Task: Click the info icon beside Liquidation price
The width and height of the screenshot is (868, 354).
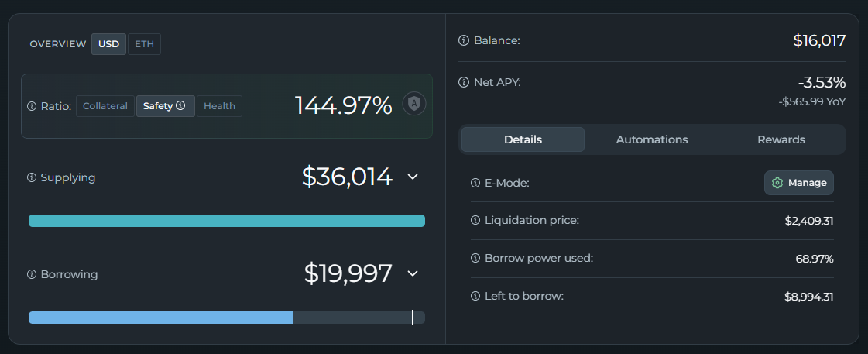Action: [x=475, y=221]
